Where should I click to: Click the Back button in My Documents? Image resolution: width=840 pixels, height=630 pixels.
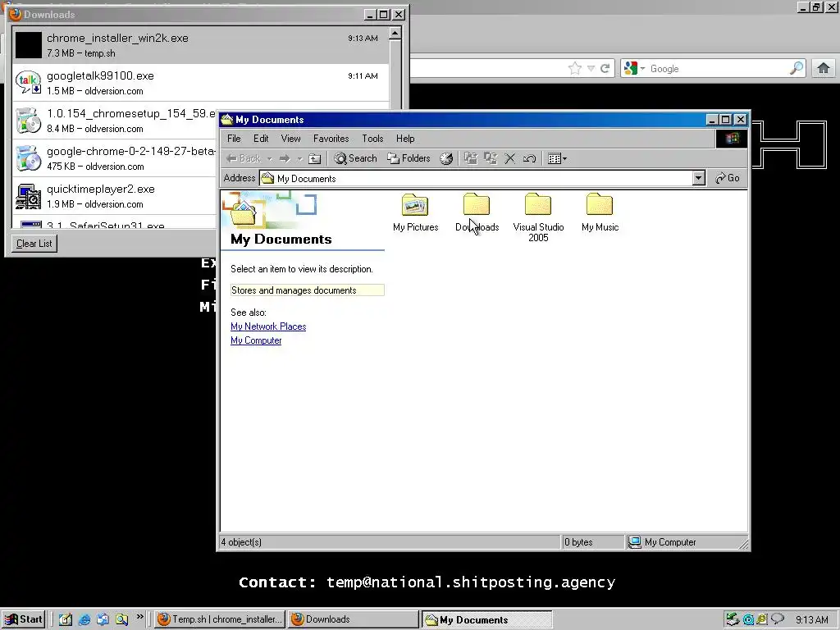point(243,158)
